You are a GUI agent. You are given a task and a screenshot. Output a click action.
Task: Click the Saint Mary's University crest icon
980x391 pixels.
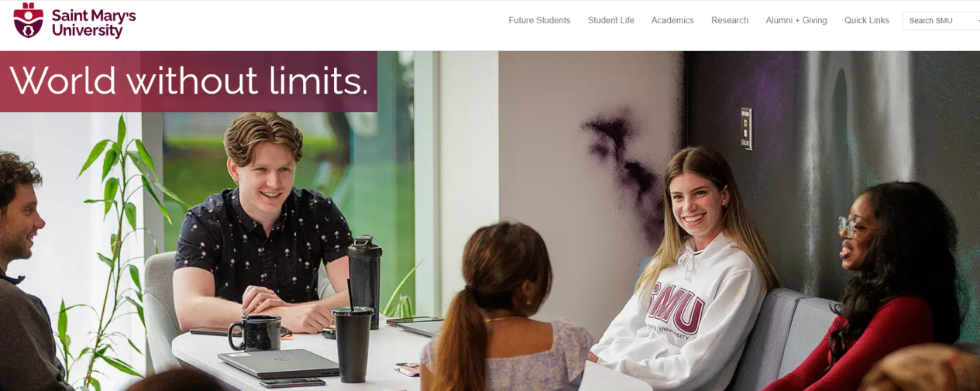29,21
